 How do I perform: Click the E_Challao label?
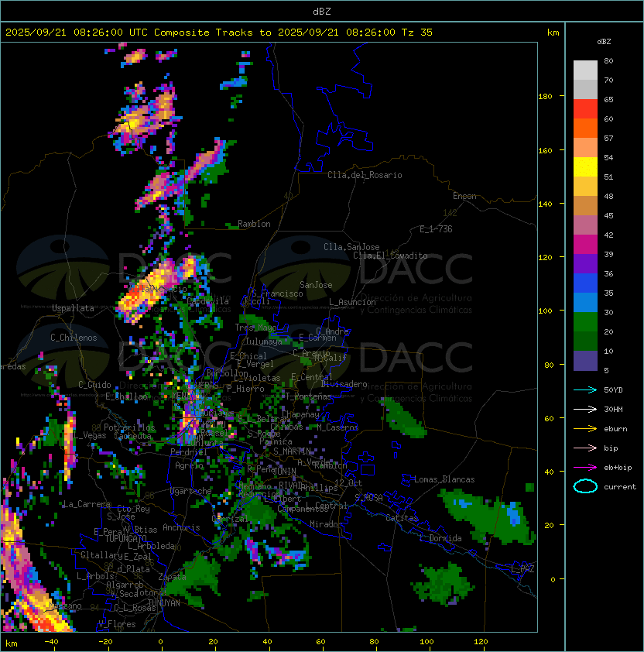pos(126,396)
